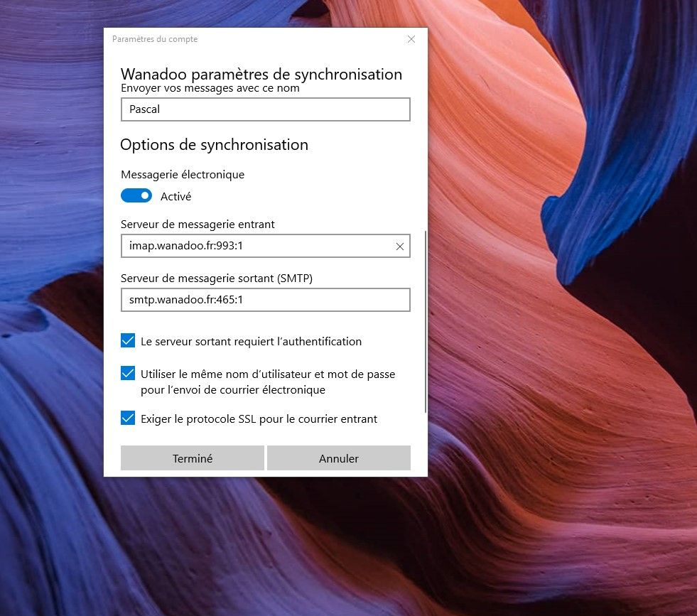Click the 'Options de synchronisation' heading
The height and width of the screenshot is (616, 697).
[x=214, y=145]
